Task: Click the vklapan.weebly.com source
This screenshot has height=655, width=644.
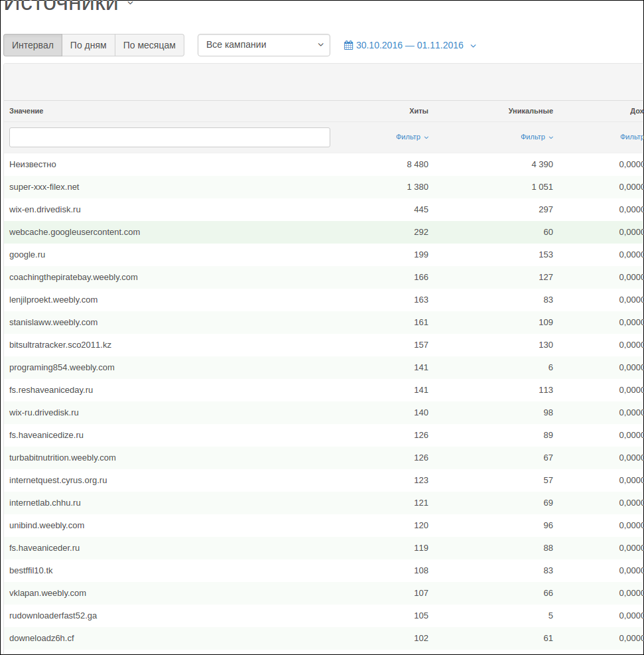Action: point(48,593)
